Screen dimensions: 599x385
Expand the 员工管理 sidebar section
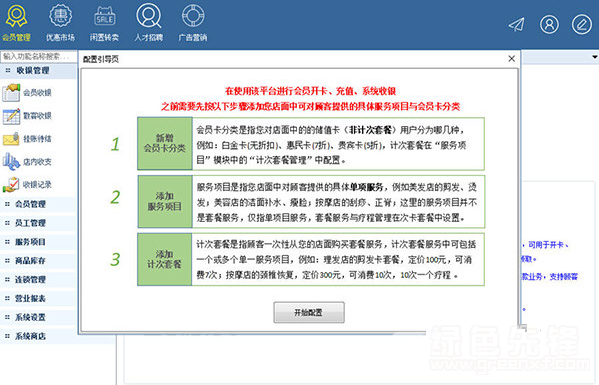click(x=38, y=223)
